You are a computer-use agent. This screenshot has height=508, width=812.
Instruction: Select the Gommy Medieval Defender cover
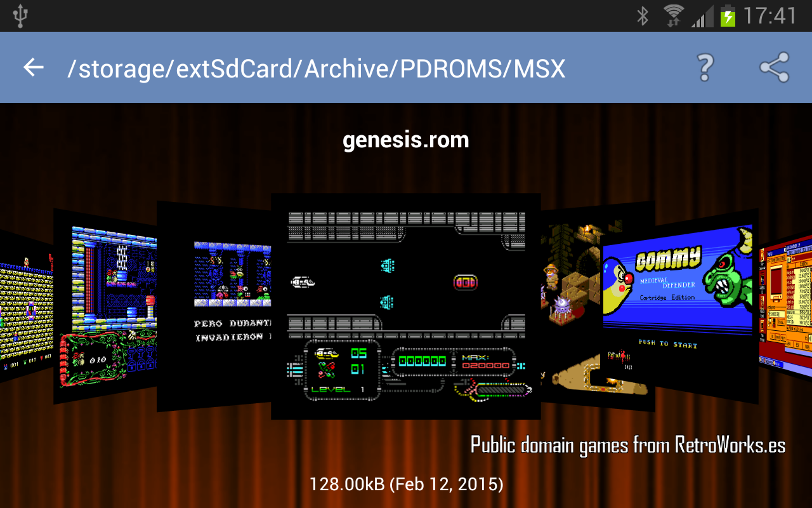(x=676, y=305)
